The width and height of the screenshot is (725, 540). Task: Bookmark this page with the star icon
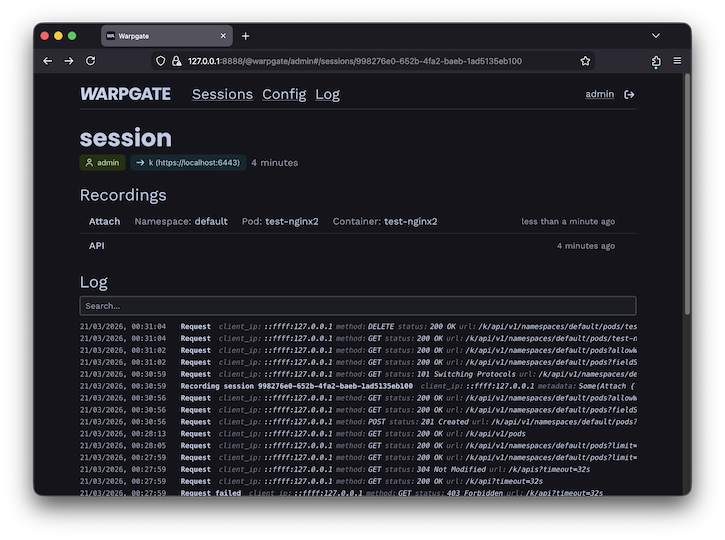tap(585, 61)
